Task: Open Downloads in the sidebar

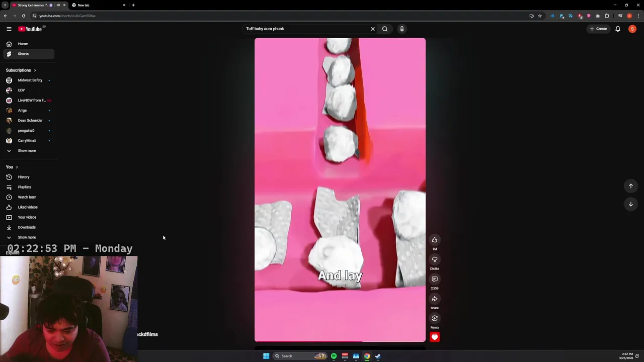Action: (x=28, y=227)
